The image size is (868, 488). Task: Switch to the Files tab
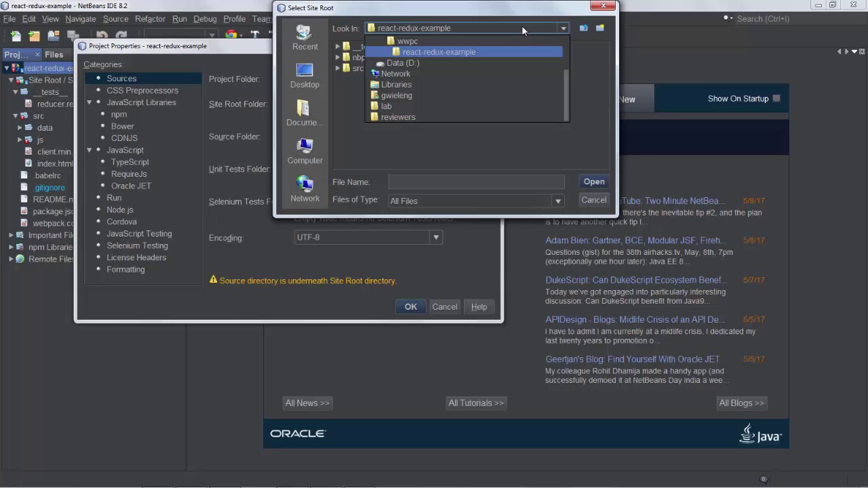click(x=54, y=54)
